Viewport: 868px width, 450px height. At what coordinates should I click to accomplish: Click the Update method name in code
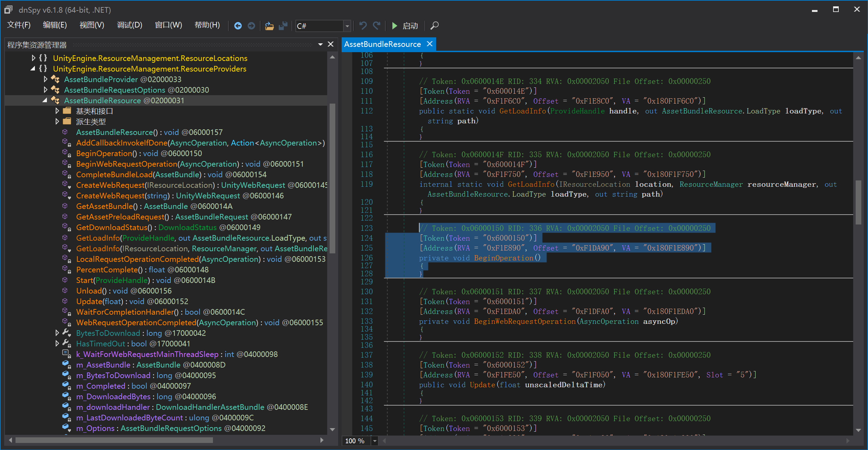pyautogui.click(x=482, y=385)
